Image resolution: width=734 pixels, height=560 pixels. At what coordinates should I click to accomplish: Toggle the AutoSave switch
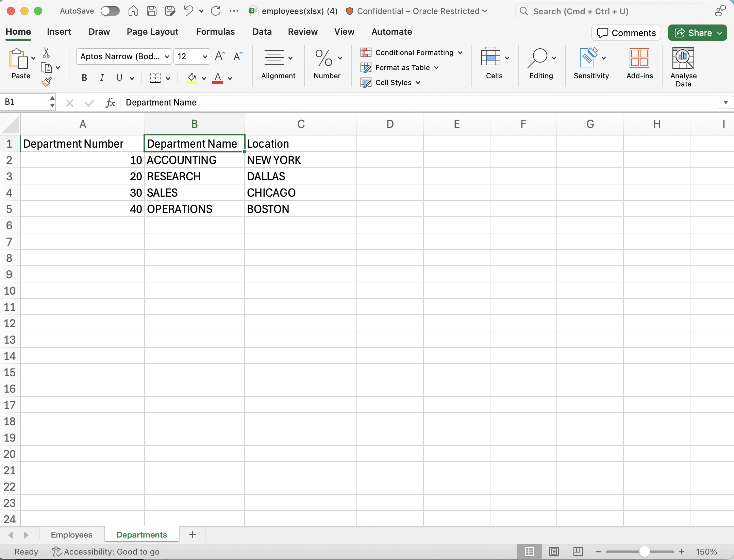click(110, 11)
